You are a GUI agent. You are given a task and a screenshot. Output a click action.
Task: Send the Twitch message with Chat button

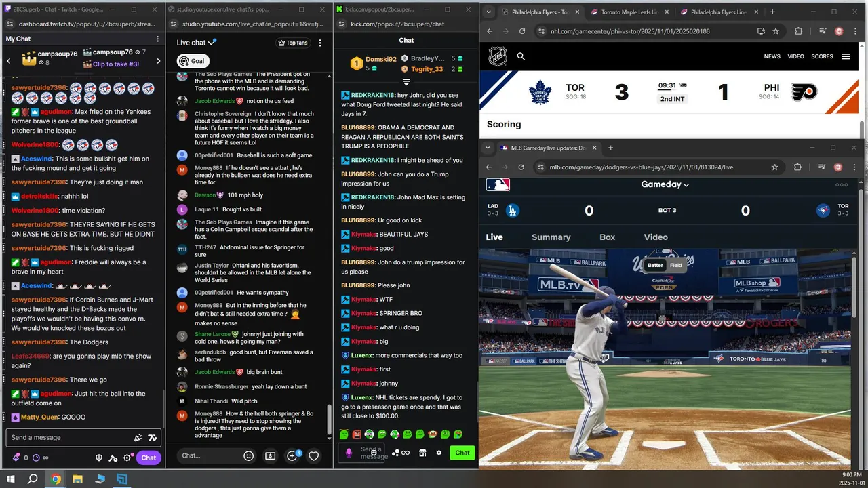[149, 457]
